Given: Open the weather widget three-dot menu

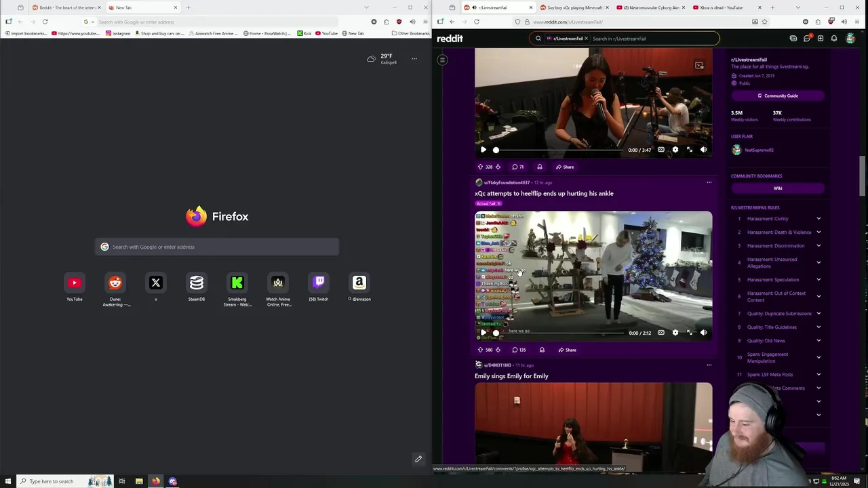Looking at the screenshot, I should click(414, 59).
